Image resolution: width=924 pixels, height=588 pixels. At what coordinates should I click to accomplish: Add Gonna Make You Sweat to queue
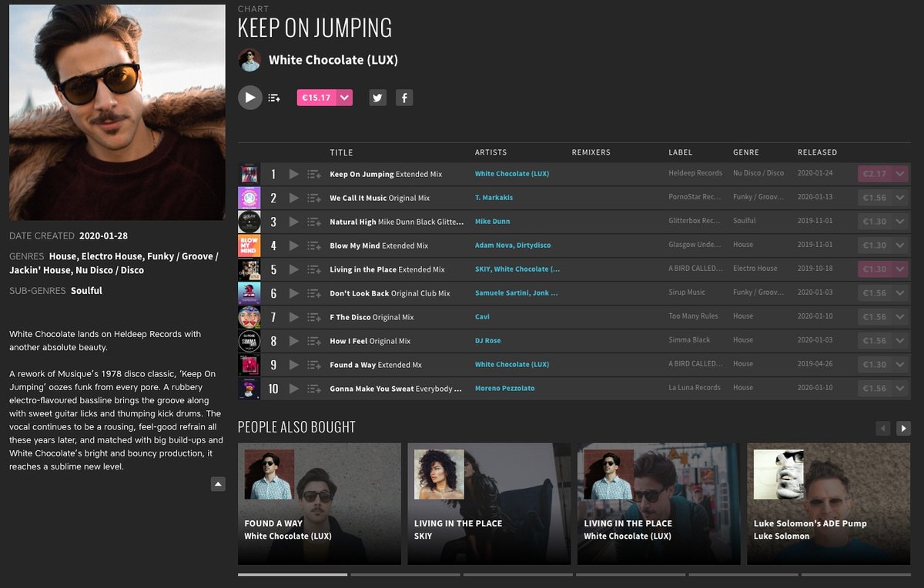click(x=313, y=389)
